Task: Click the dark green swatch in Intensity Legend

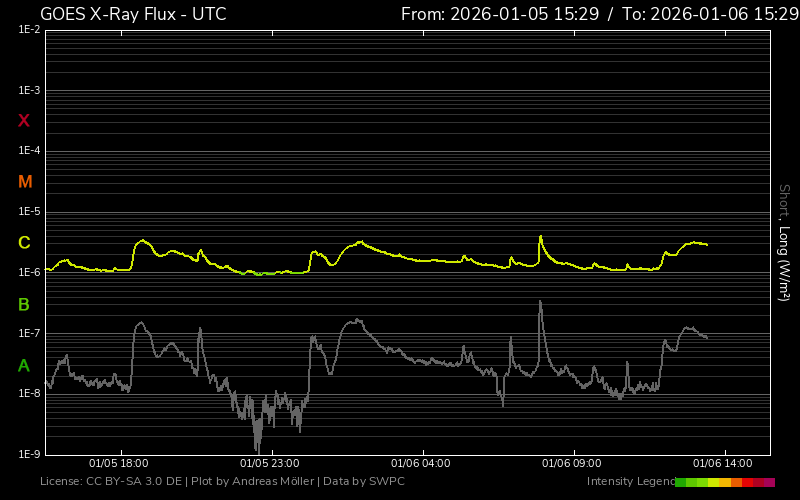Action: tap(681, 483)
